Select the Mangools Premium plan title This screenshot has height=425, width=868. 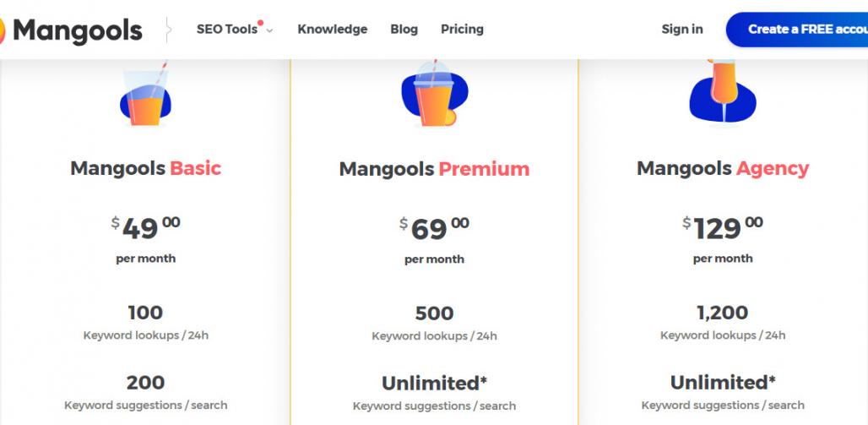434,169
